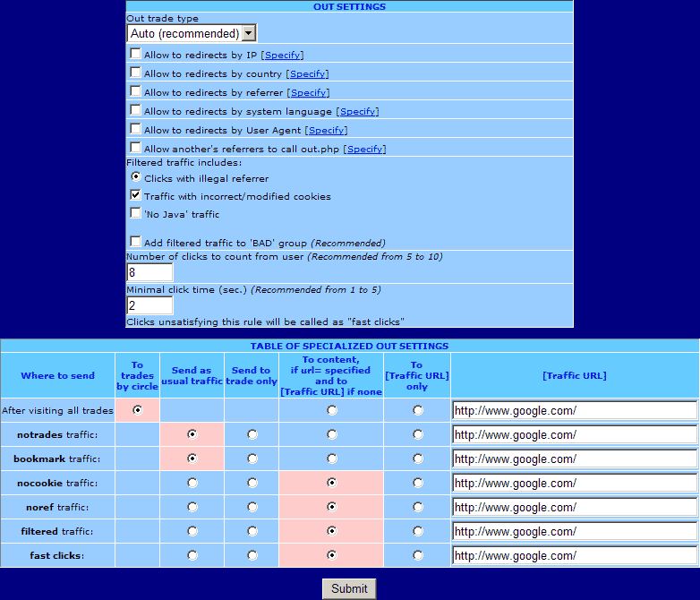Select Send as usual traffic for filtered traffic
The width and height of the screenshot is (700, 600).
[192, 531]
